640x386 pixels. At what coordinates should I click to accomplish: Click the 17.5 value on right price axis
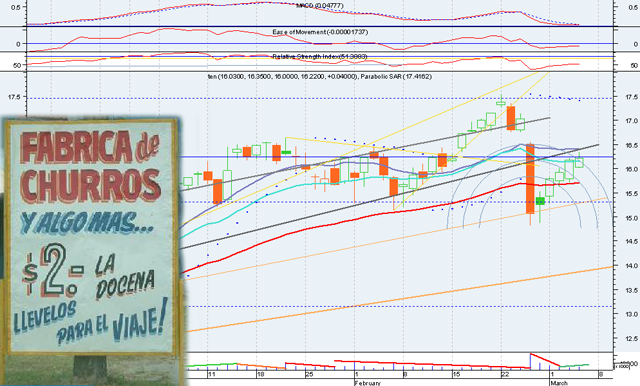tap(632, 97)
